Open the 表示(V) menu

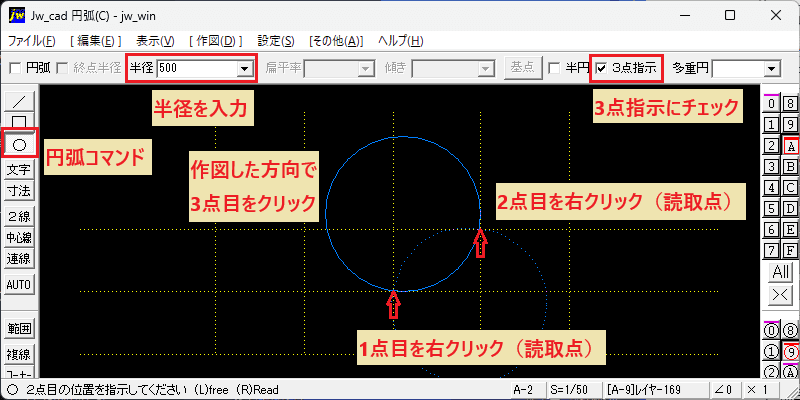[x=155, y=41]
